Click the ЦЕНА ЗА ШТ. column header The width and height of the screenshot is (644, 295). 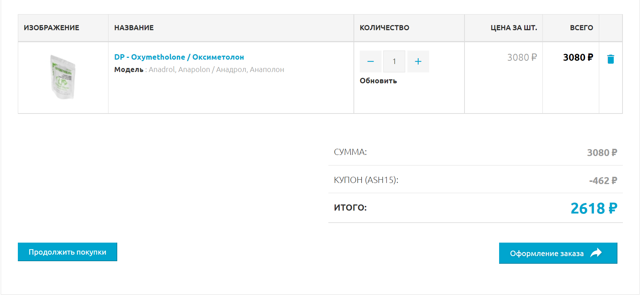(x=514, y=28)
